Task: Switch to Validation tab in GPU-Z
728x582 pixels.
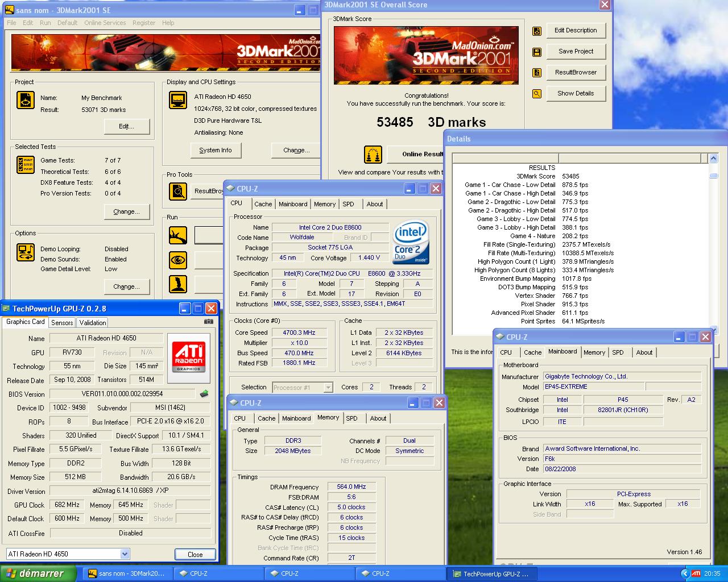Action: 93,322
